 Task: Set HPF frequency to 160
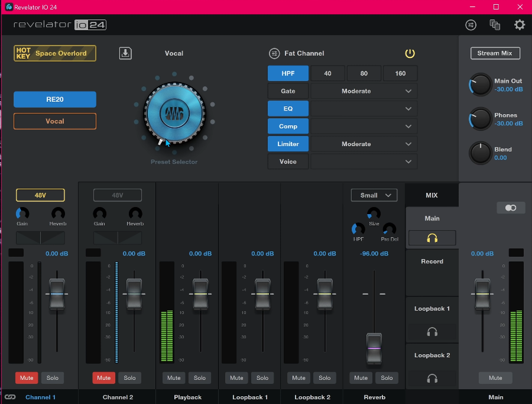pos(400,73)
